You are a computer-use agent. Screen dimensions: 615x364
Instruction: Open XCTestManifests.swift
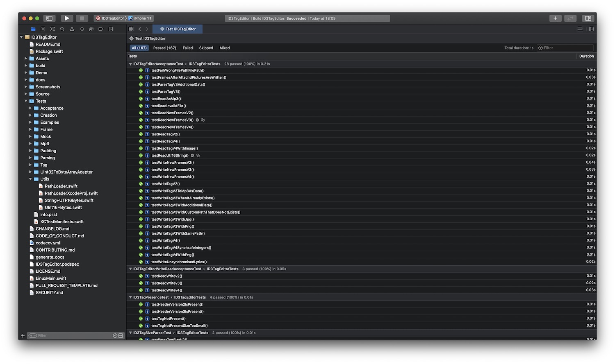[62, 222]
